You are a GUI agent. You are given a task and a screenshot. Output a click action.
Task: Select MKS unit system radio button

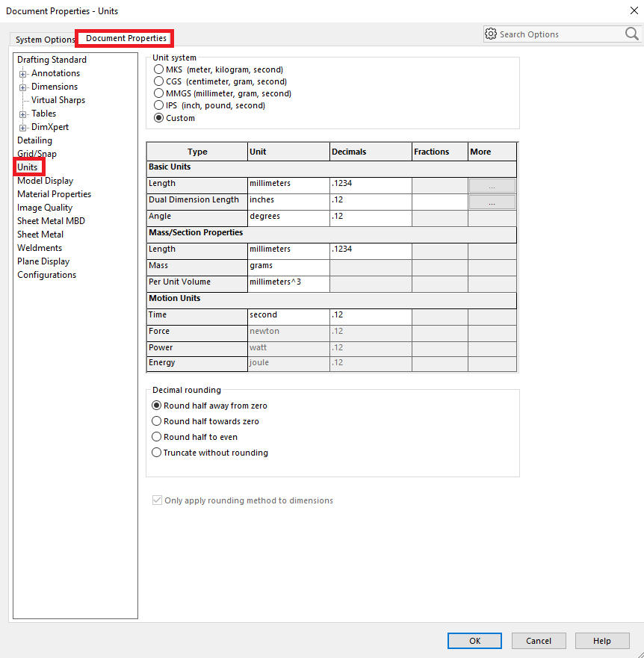coord(158,69)
